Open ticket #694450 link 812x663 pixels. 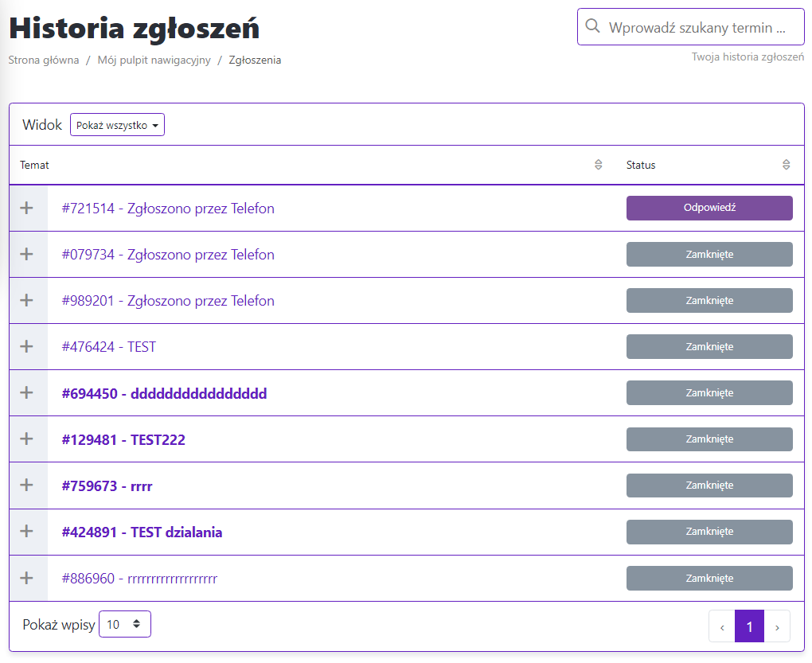tap(164, 394)
